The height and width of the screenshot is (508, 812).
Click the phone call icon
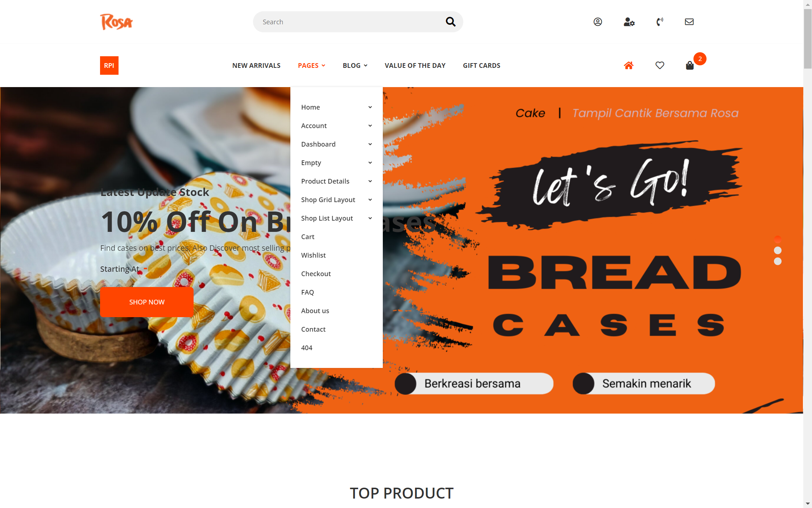pos(660,22)
